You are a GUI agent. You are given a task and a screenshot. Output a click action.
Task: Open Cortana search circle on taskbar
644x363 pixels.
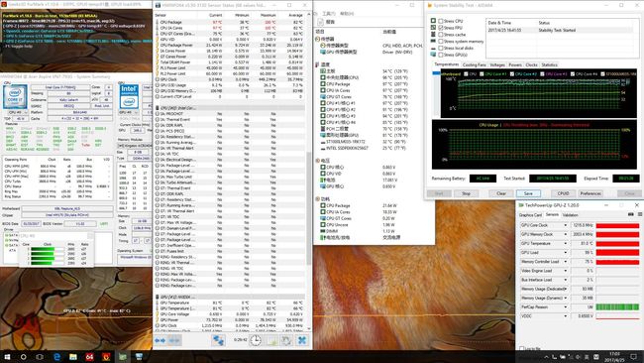[x=24, y=357]
